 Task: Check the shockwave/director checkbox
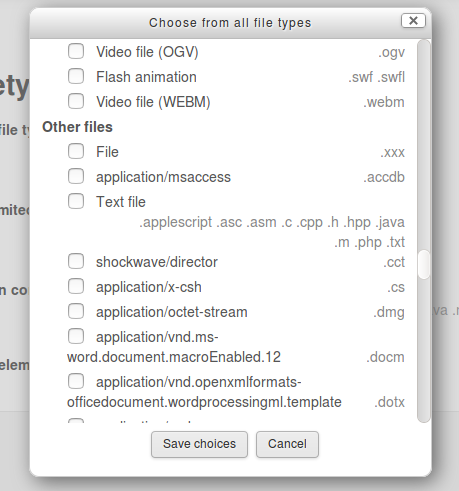pos(76,261)
